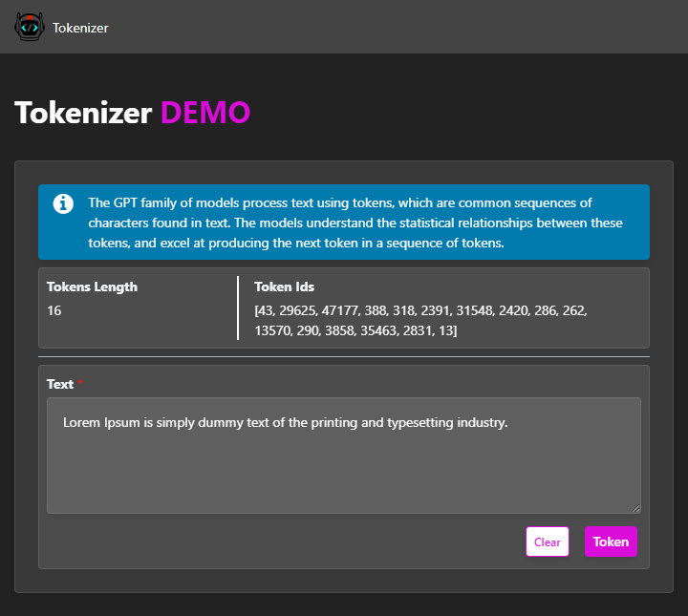The height and width of the screenshot is (616, 688).
Task: Click the Tokens Length label
Action: (x=92, y=287)
